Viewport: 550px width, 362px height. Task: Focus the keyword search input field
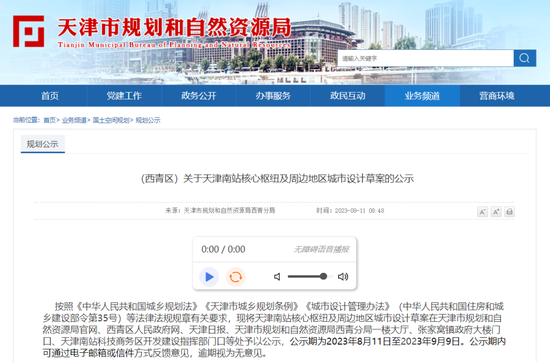(x=425, y=58)
